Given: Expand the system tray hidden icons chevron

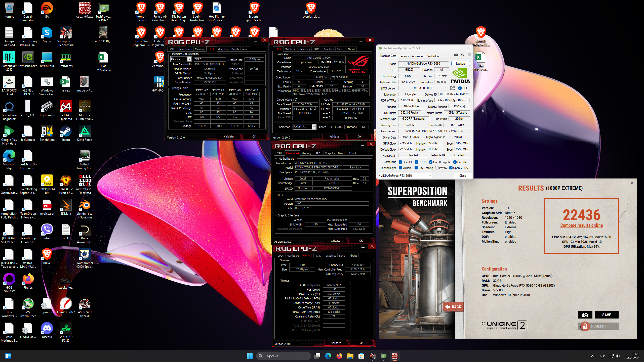Looking at the screenshot, I should pyautogui.click(x=593, y=356).
